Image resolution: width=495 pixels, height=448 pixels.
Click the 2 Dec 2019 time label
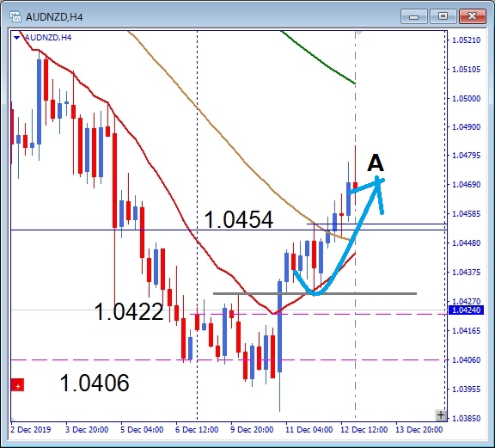click(x=31, y=430)
